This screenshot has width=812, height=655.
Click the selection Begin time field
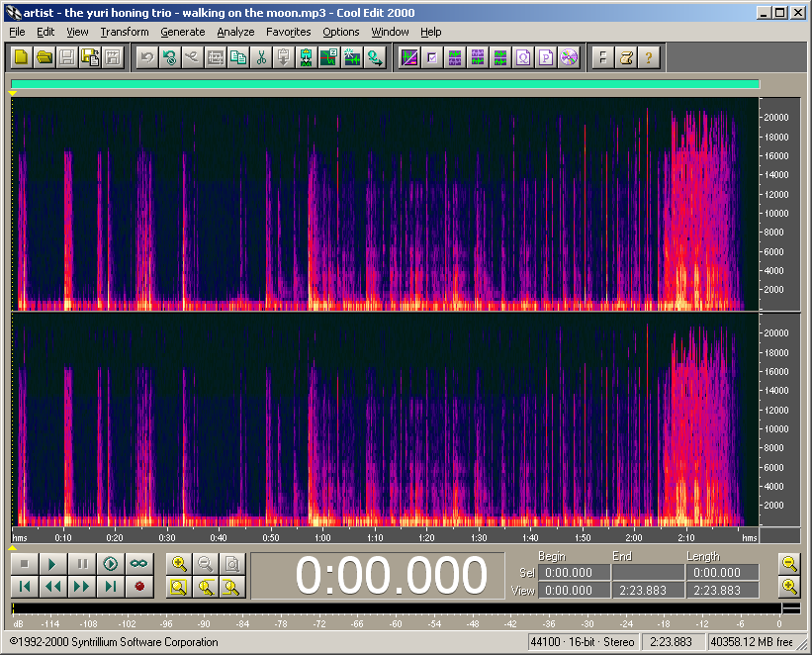tap(574, 573)
